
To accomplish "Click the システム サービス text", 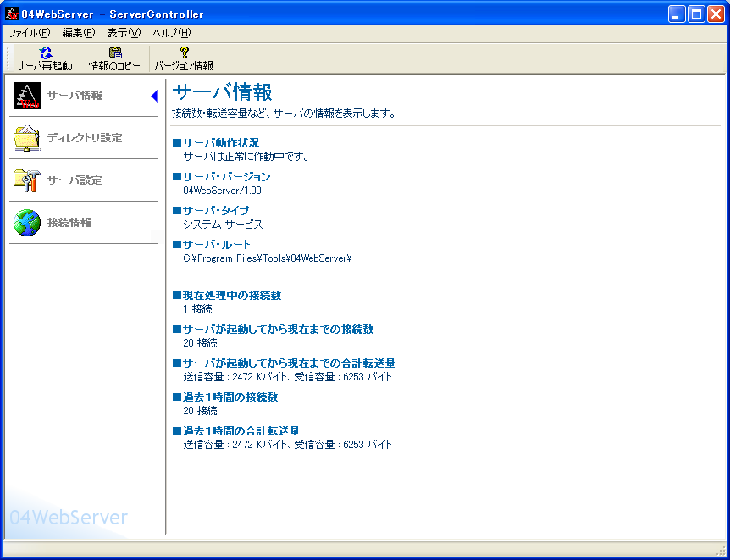I will (223, 225).
